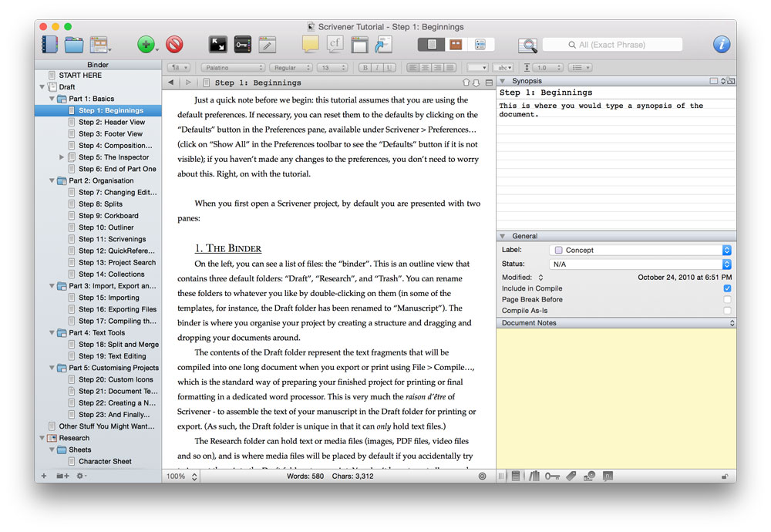Go to the previous document with up arrow
Screen dimensions: 771x532
[466, 82]
